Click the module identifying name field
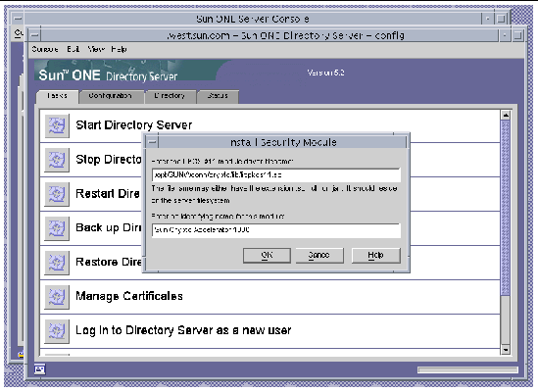Image resolution: width=538 pixels, height=392 pixels. pyautogui.click(x=276, y=230)
